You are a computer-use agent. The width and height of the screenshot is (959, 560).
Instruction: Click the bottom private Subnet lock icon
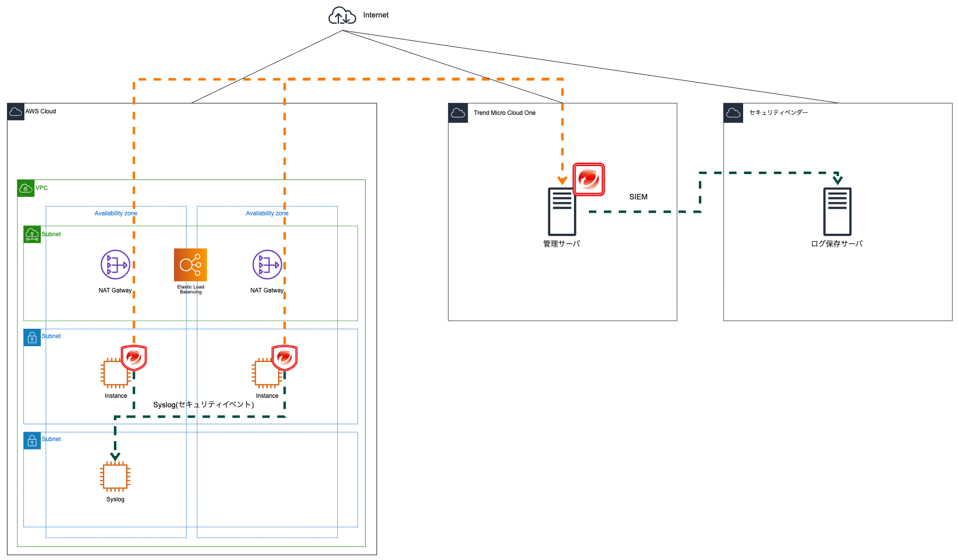(x=32, y=441)
